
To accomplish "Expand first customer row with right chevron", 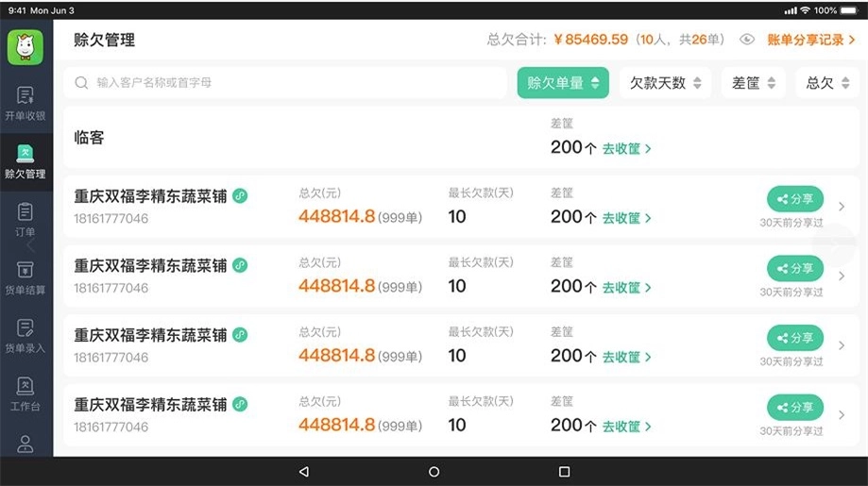I will pyautogui.click(x=842, y=208).
